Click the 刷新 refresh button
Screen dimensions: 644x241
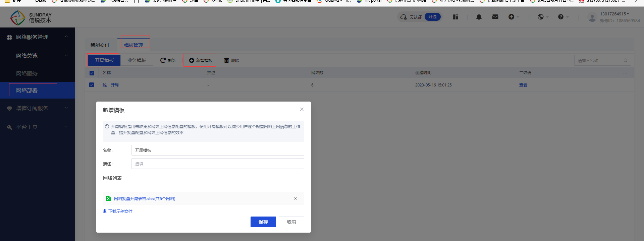168,60
